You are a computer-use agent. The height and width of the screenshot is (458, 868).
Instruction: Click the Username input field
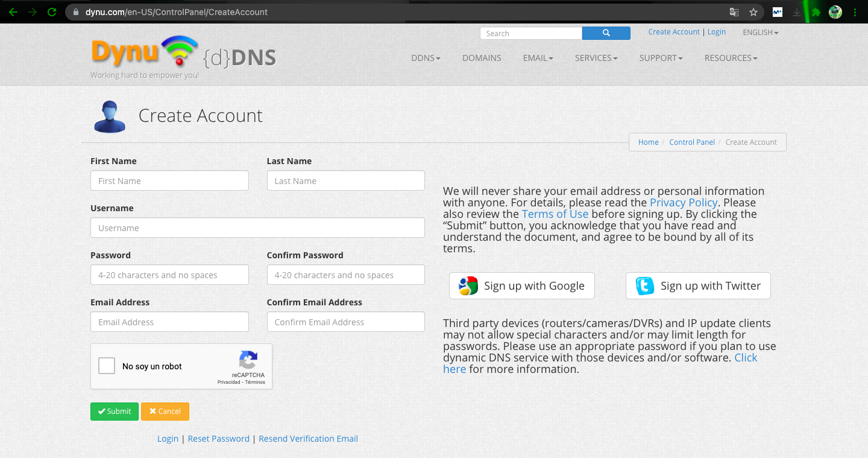(257, 228)
